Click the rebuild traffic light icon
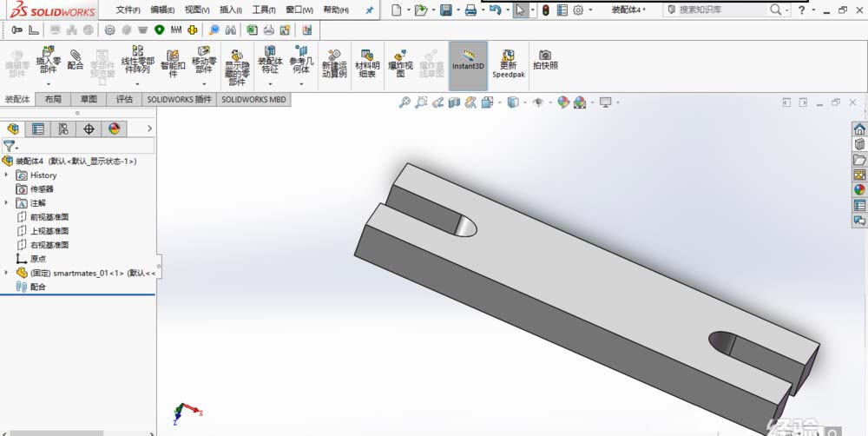 545,10
